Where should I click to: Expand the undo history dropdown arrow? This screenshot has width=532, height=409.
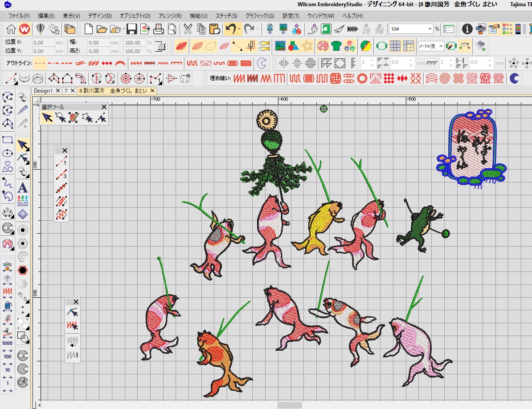(x=239, y=29)
